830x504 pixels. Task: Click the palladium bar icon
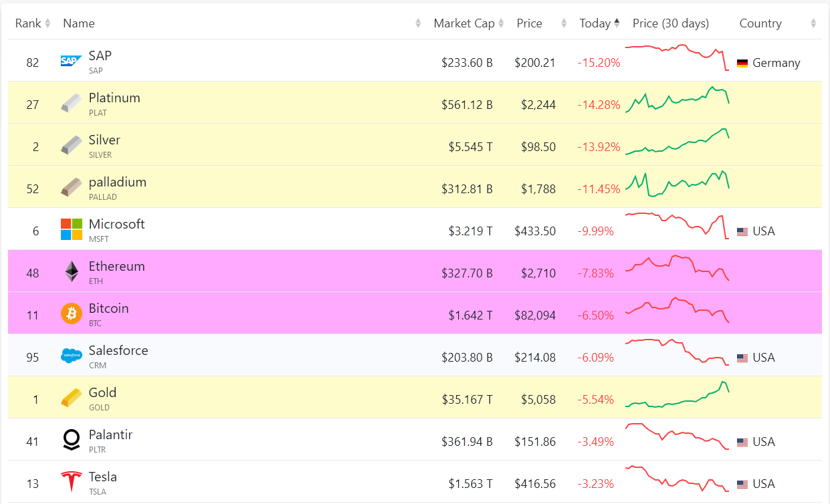tap(71, 187)
